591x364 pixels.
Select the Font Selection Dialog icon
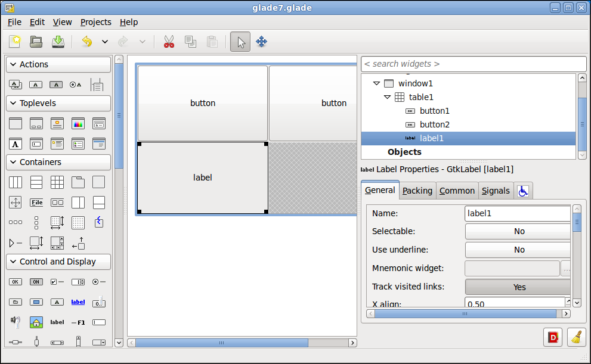tap(16, 144)
